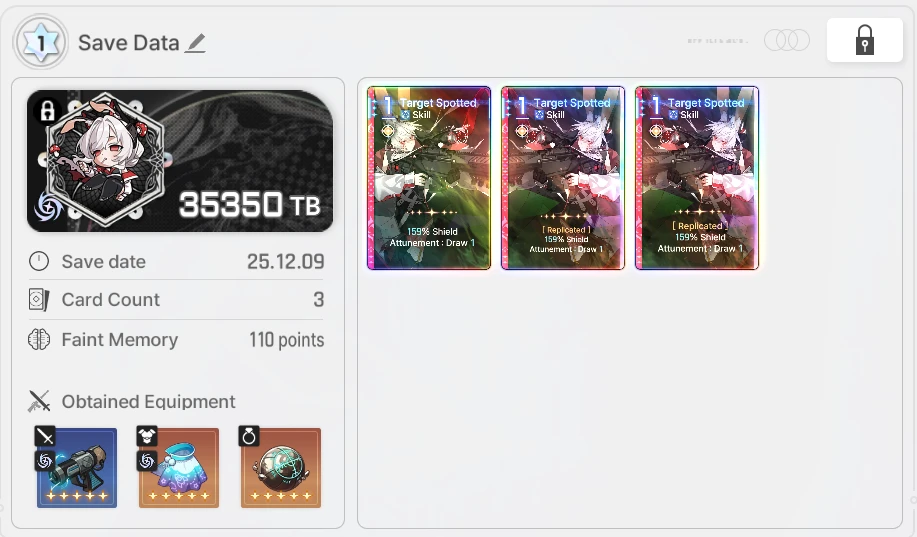
Task: Click the crossed weapons Obtained Equipment icon
Action: pyautogui.click(x=39, y=401)
